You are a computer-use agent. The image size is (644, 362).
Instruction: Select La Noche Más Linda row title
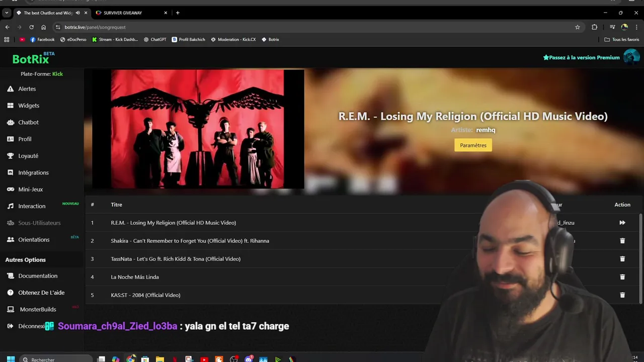(135, 277)
